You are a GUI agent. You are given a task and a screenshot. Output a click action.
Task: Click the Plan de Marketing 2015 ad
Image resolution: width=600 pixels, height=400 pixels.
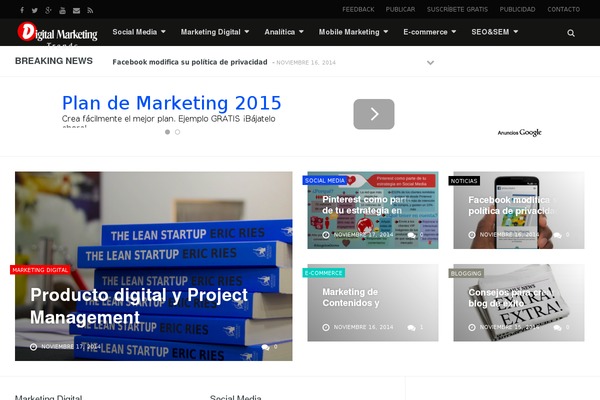(x=171, y=103)
